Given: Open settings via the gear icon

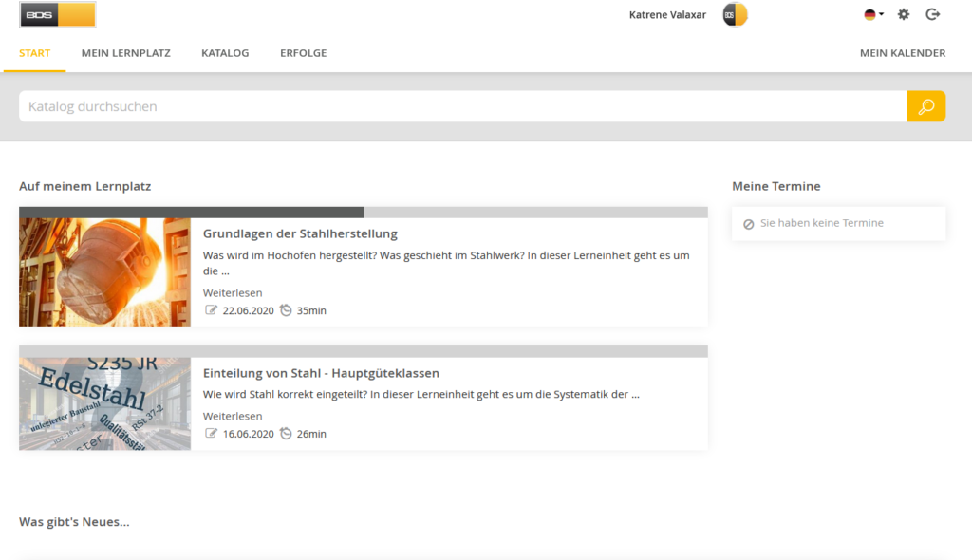Looking at the screenshot, I should [903, 14].
